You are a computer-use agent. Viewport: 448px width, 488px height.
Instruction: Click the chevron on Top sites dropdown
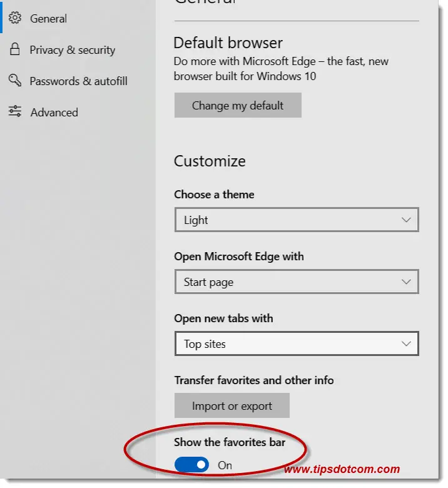tap(406, 344)
